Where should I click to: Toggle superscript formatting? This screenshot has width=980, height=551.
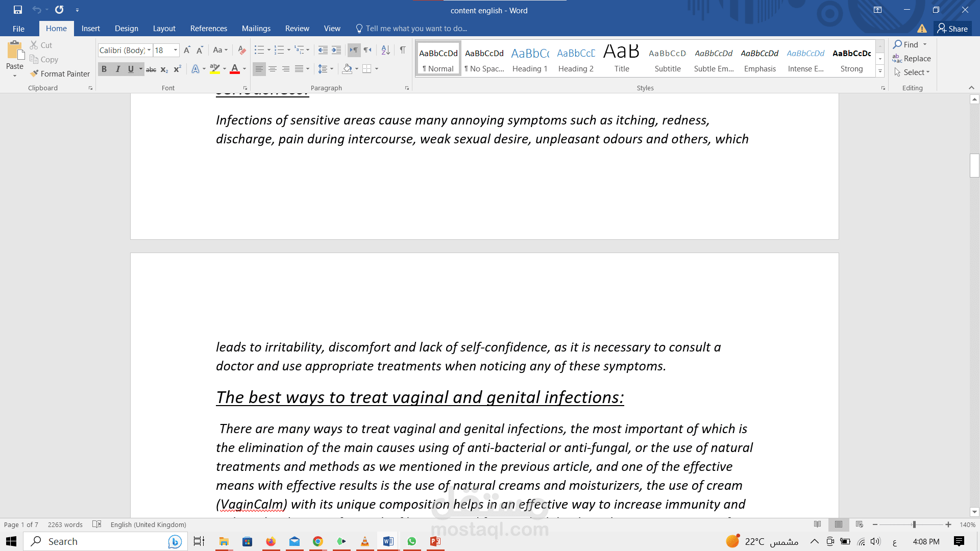[178, 69]
